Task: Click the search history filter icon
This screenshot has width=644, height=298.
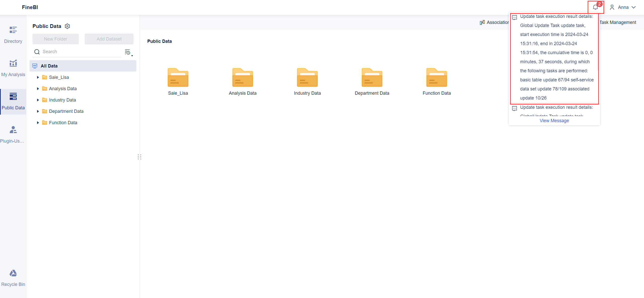Action: click(128, 52)
